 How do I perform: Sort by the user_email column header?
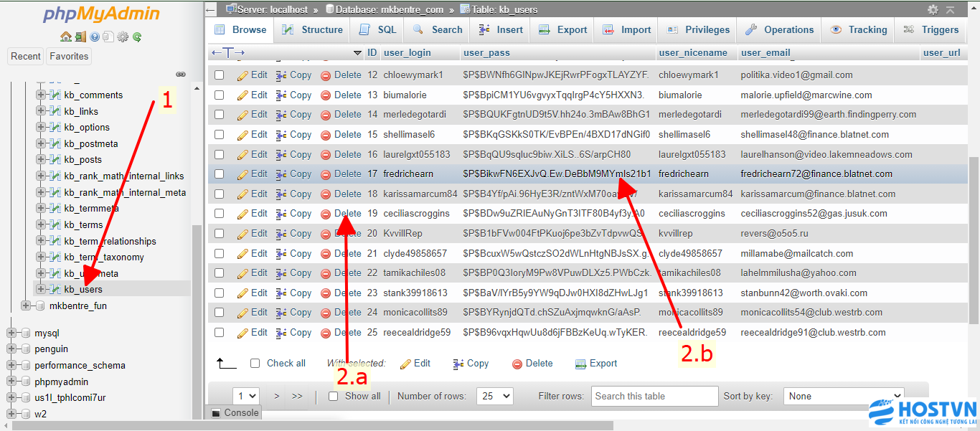click(765, 53)
